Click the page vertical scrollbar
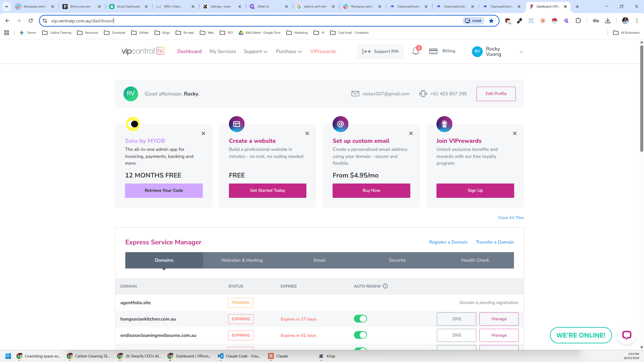This screenshot has height=362, width=644. 641,99
